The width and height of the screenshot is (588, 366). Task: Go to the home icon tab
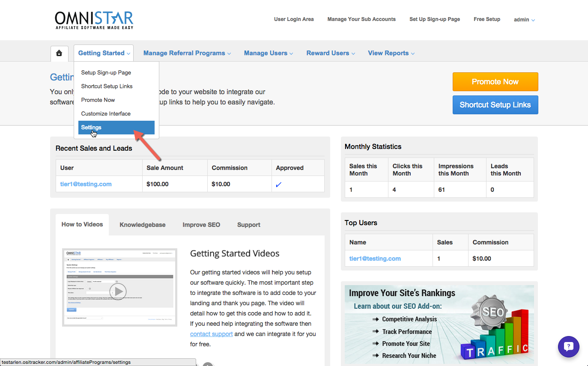pyautogui.click(x=59, y=53)
